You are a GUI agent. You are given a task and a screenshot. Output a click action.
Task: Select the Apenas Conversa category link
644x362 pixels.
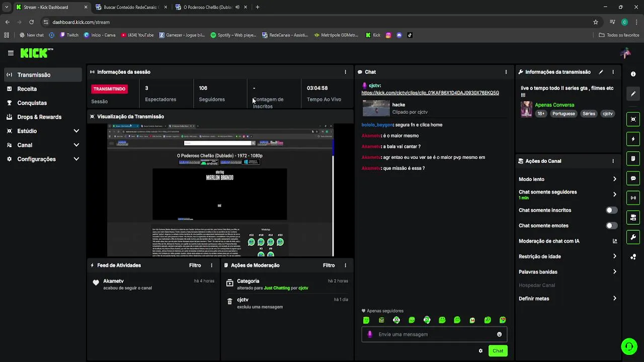554,105
